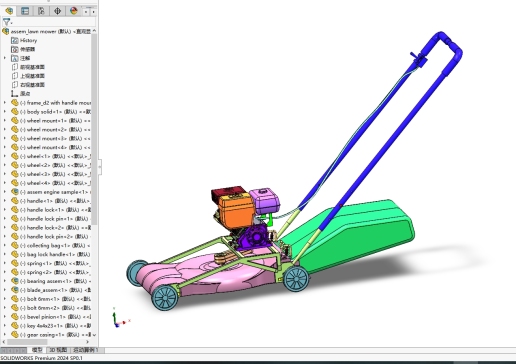Select the History folder icon
Image resolution: width=516 pixels, height=364 pixels.
pos(14,40)
